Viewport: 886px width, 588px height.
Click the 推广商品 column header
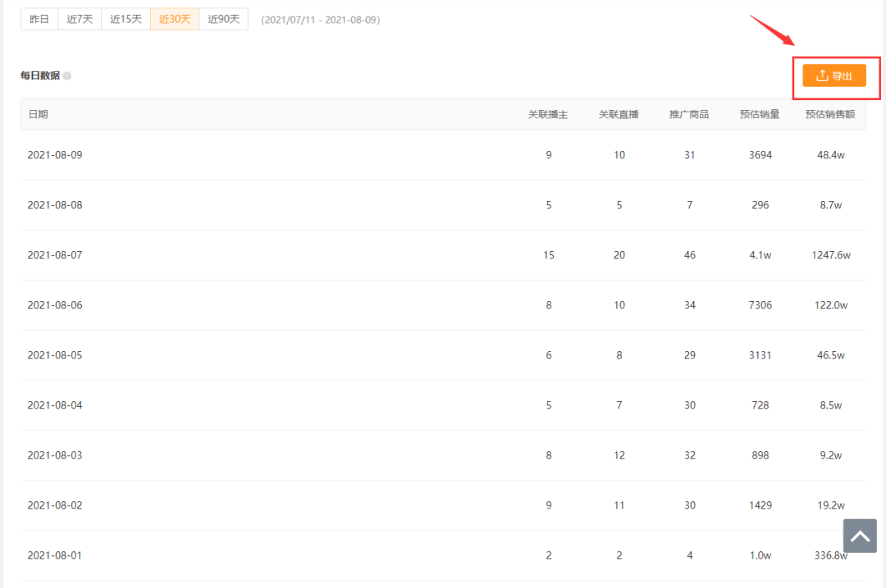[x=689, y=115]
